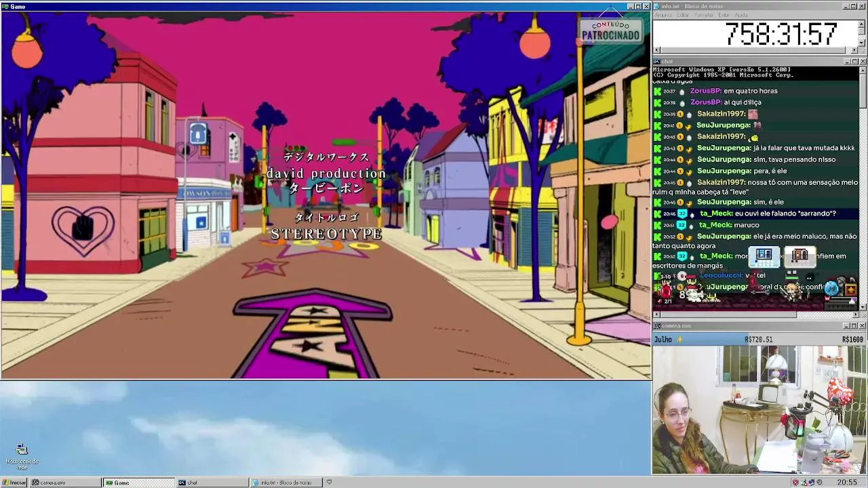Open the Iniciar start menu
Image resolution: width=868 pixels, height=488 pixels.
(x=14, y=483)
